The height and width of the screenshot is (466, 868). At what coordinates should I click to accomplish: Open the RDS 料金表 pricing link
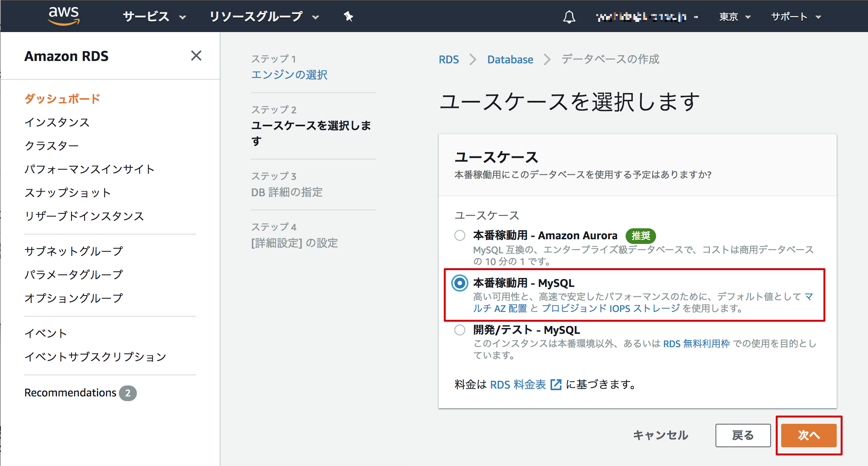pyautogui.click(x=518, y=385)
